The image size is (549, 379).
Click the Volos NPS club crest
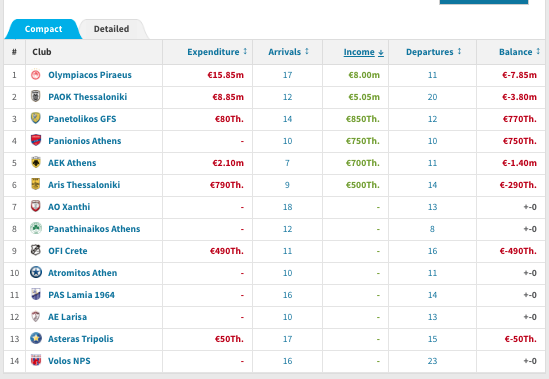pyautogui.click(x=36, y=360)
